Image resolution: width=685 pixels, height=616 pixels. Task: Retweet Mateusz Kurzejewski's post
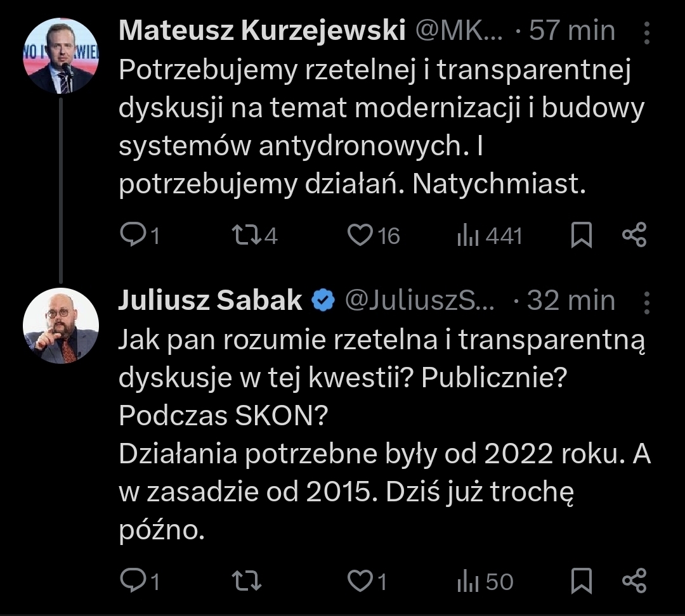tap(245, 236)
